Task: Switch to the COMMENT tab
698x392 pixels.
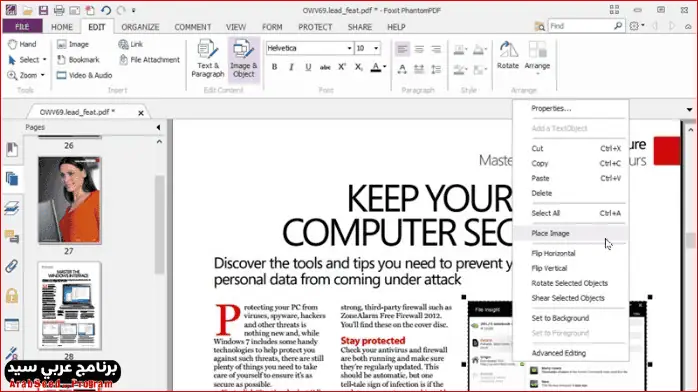Action: click(x=193, y=27)
